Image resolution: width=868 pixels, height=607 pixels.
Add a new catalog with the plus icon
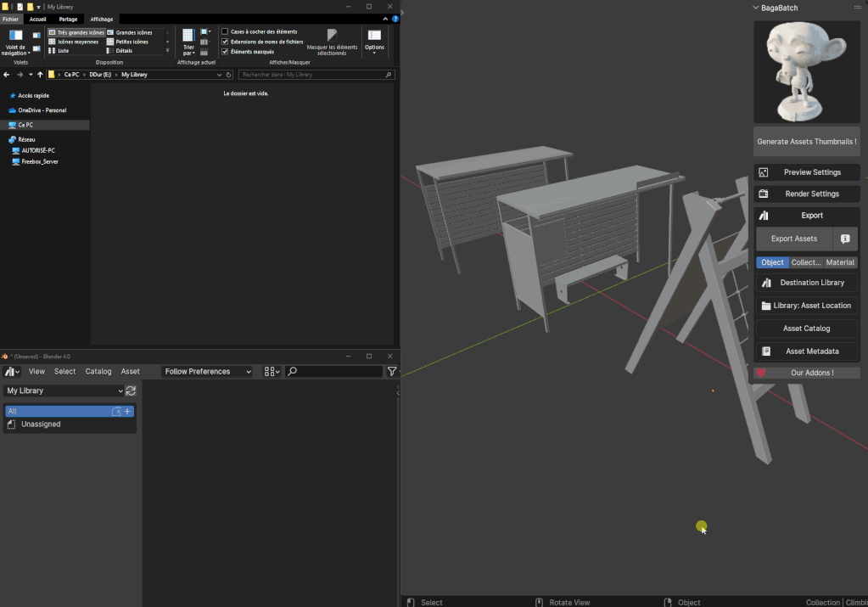coord(127,412)
